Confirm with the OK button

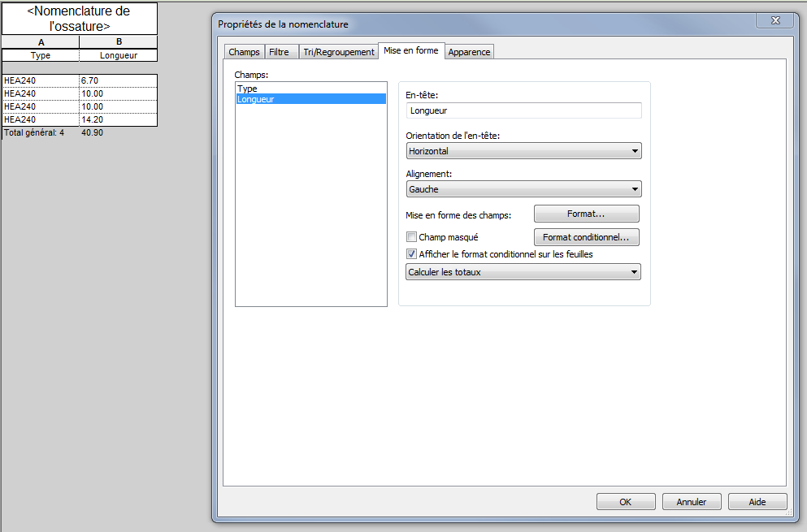(625, 502)
